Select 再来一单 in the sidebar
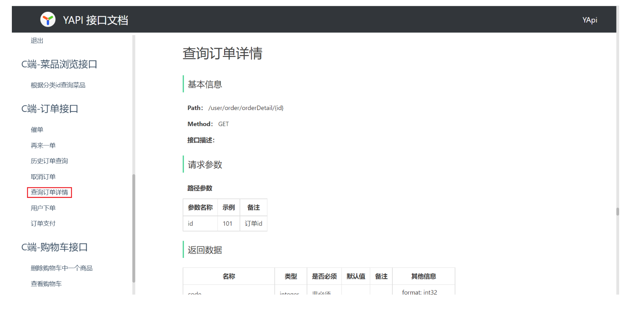 pyautogui.click(x=43, y=146)
